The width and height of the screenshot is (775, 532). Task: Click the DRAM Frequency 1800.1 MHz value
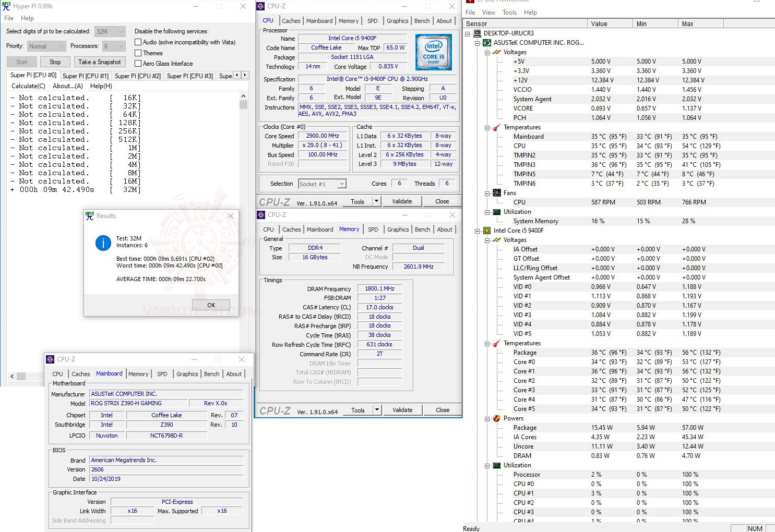click(379, 288)
